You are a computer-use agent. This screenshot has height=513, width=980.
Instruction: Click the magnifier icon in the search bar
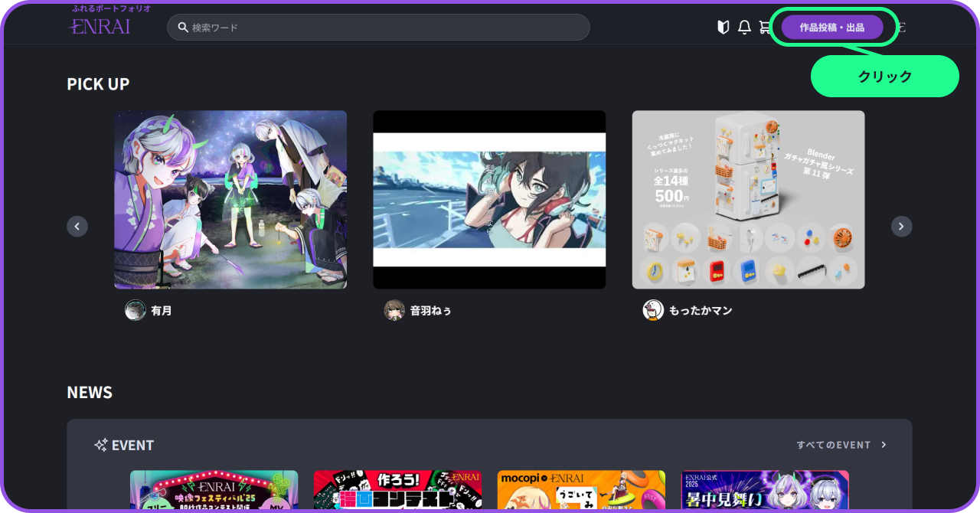tap(183, 28)
